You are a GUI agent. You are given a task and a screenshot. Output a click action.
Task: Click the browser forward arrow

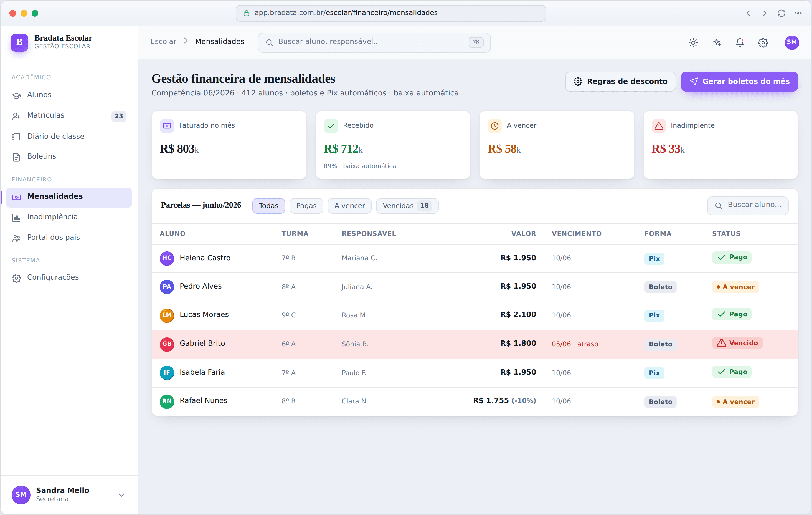coord(765,13)
